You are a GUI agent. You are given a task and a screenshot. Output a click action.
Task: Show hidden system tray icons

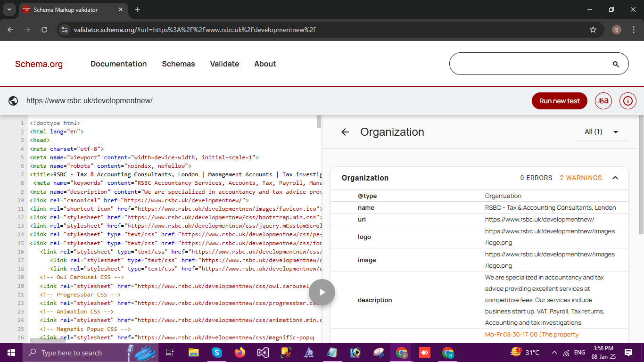(554, 353)
